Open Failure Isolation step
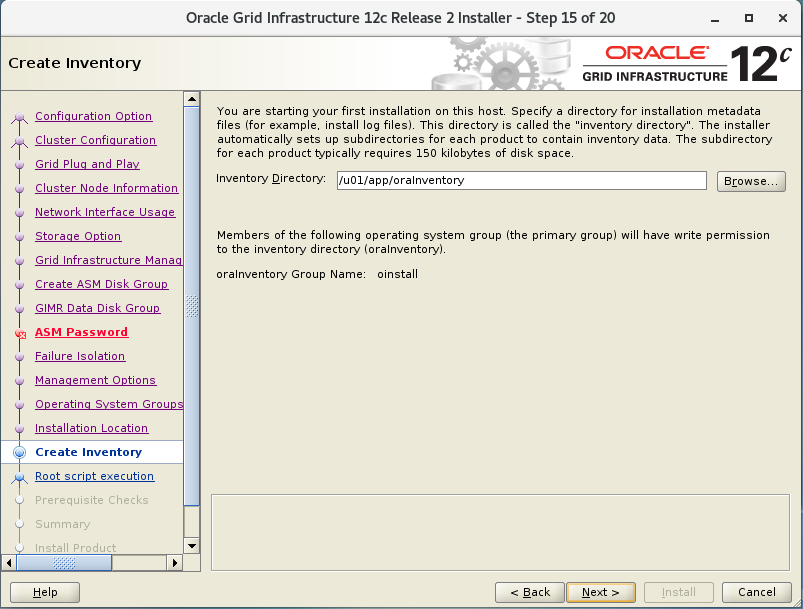This screenshot has height=609, width=803. click(x=80, y=356)
